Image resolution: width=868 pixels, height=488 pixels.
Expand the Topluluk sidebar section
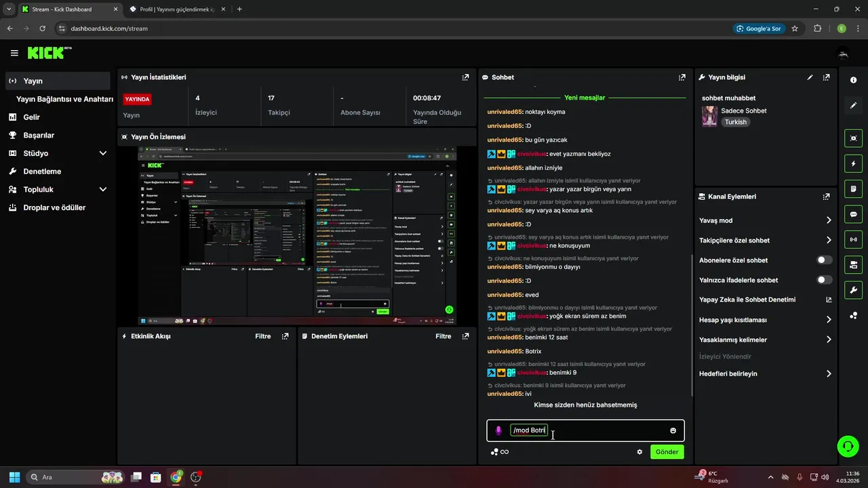[103, 190]
